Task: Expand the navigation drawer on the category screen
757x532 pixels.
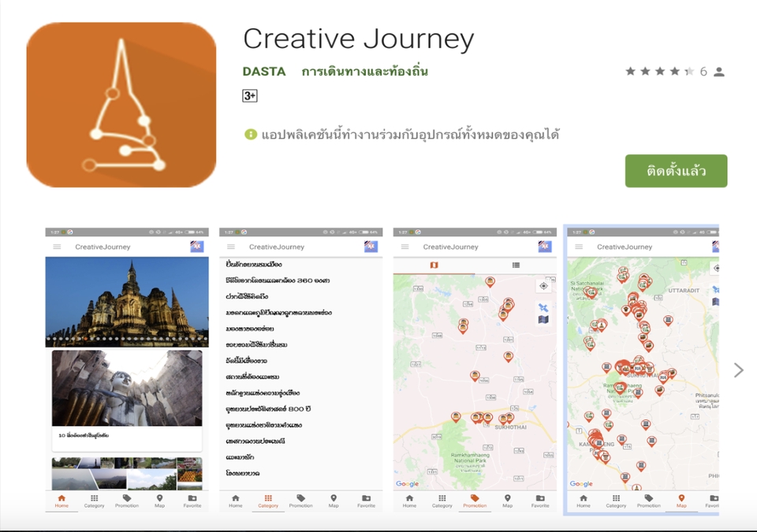Action: click(230, 246)
